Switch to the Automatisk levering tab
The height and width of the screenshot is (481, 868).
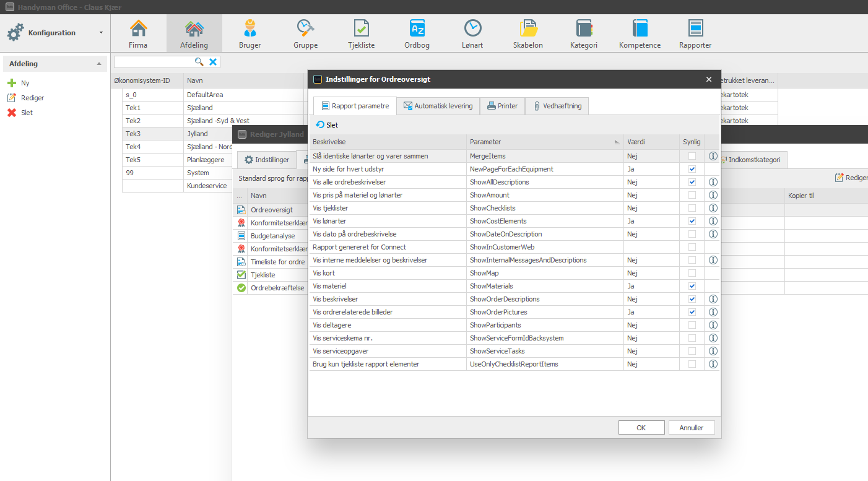tap(438, 105)
